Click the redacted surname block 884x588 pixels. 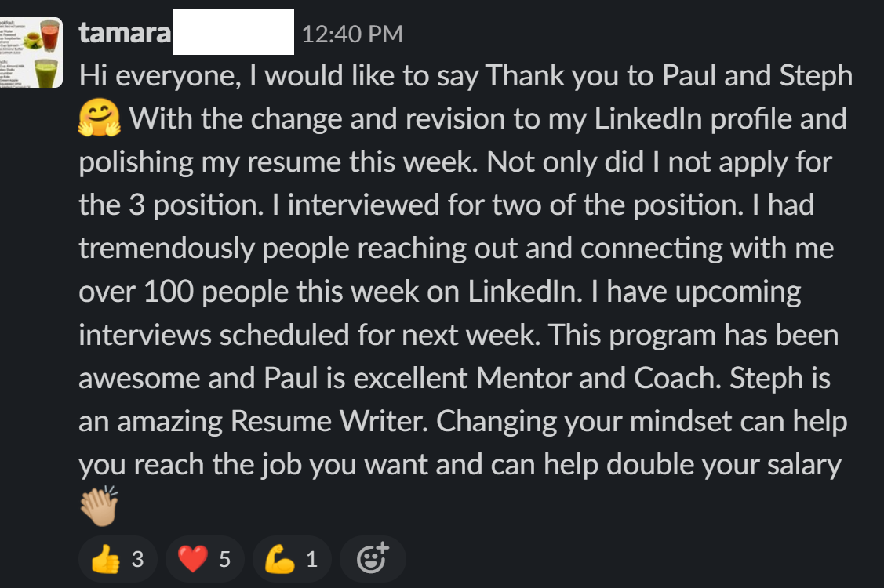pos(233,32)
